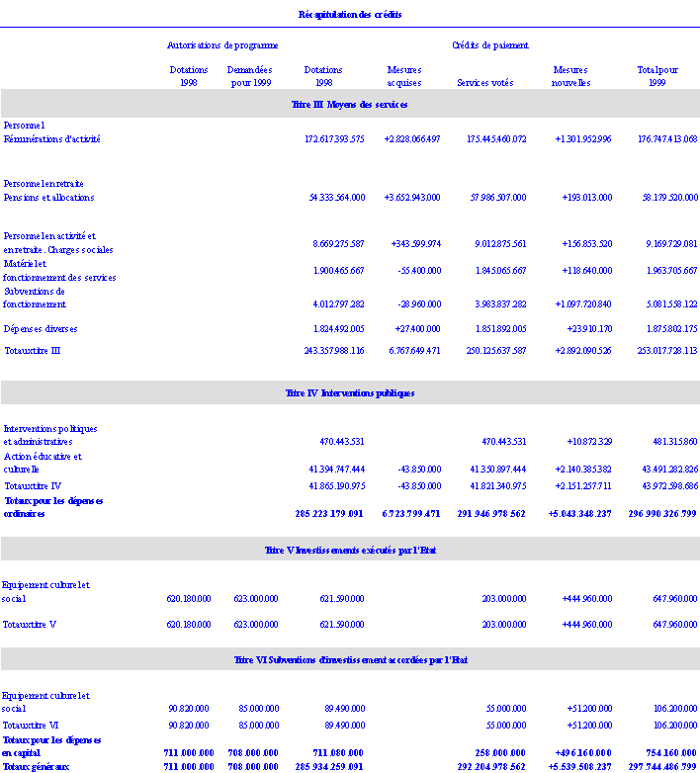Click the "Mesures nouvelles" column header

point(570,76)
